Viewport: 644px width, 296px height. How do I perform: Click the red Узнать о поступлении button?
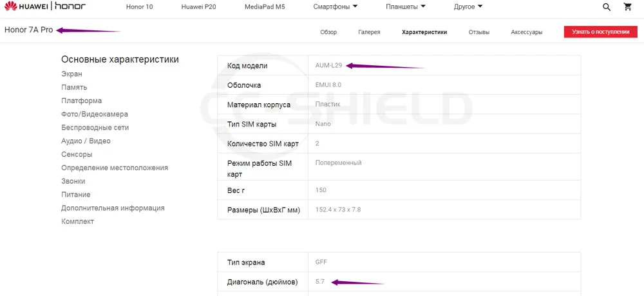pos(600,32)
